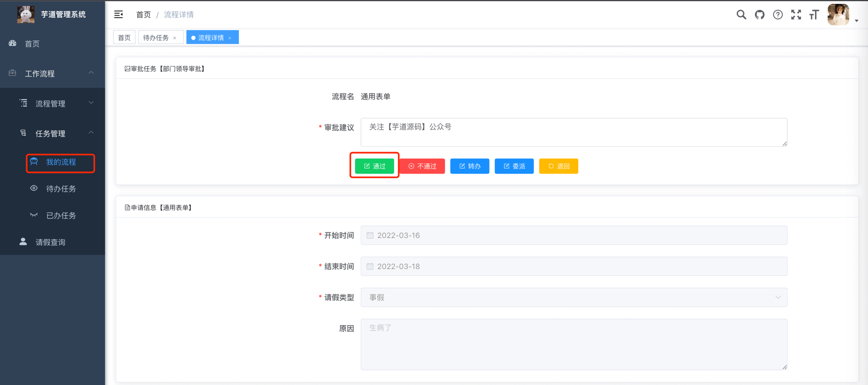Open 已办任务 in the sidebar
Screen dimensions: 868x385
click(61, 215)
